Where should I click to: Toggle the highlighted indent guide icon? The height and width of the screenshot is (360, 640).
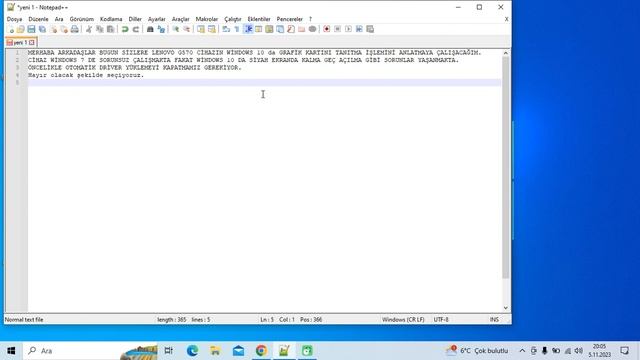248,29
